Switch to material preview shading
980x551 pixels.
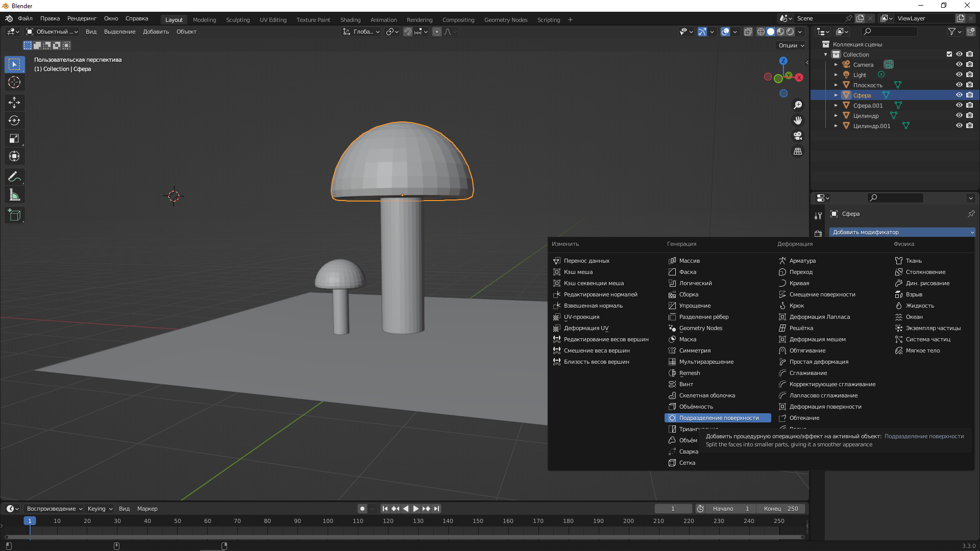(780, 32)
